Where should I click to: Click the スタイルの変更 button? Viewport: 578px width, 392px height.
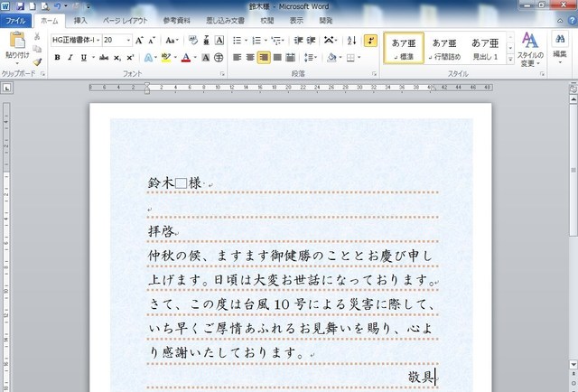530,48
